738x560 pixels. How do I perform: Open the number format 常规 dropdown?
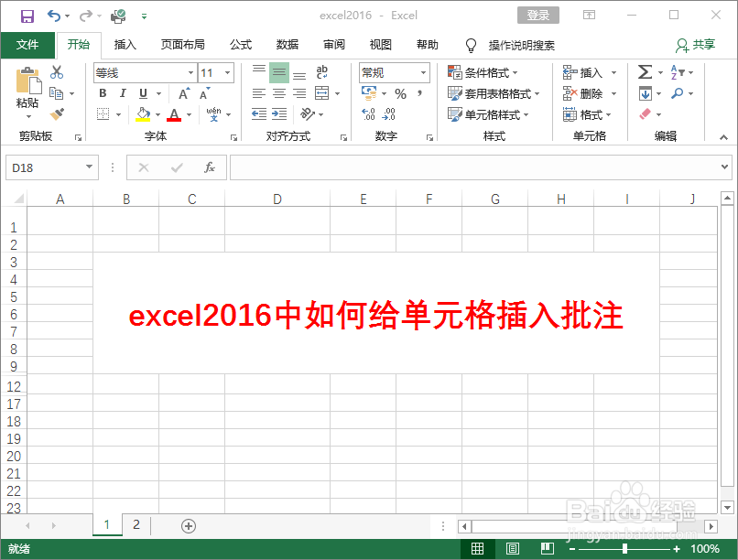coord(423,73)
